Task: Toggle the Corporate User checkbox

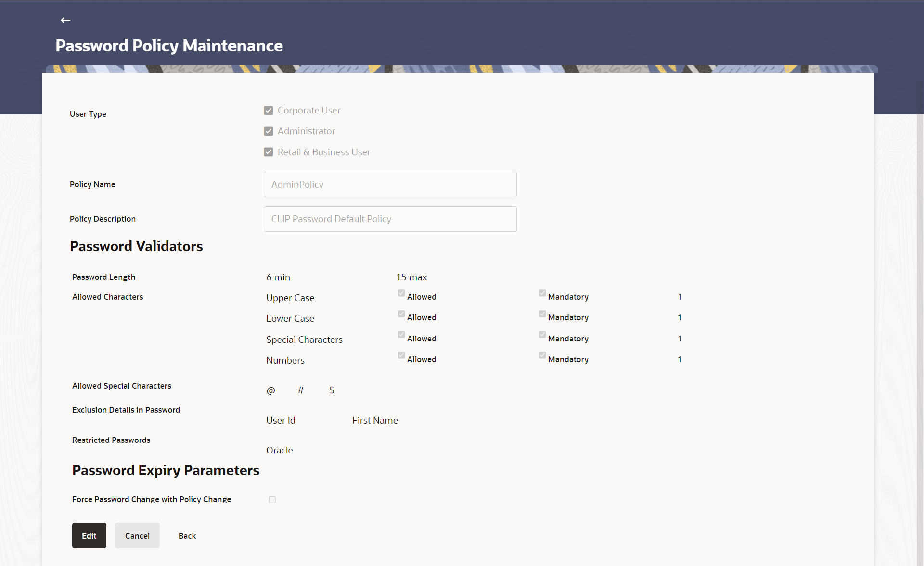Action: pyautogui.click(x=269, y=111)
